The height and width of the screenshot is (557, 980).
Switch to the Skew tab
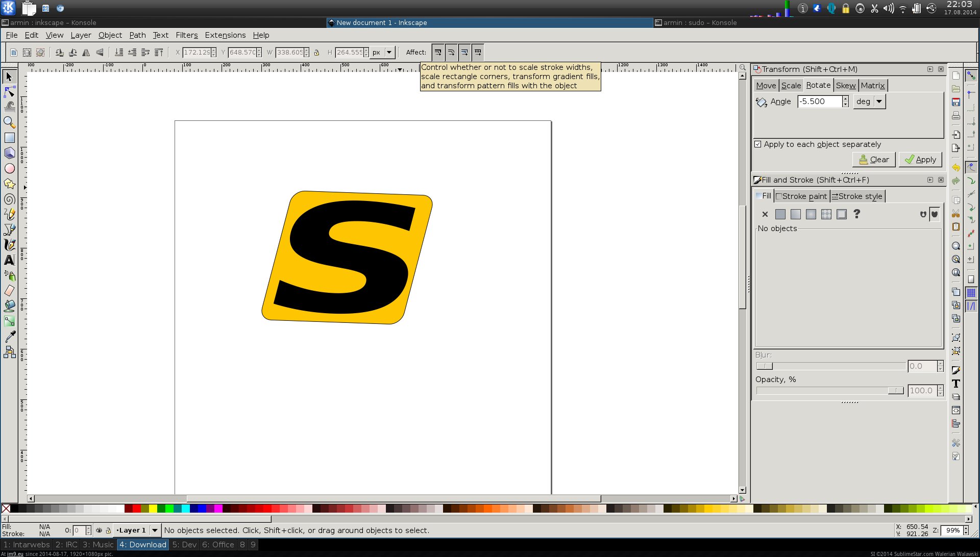click(845, 86)
